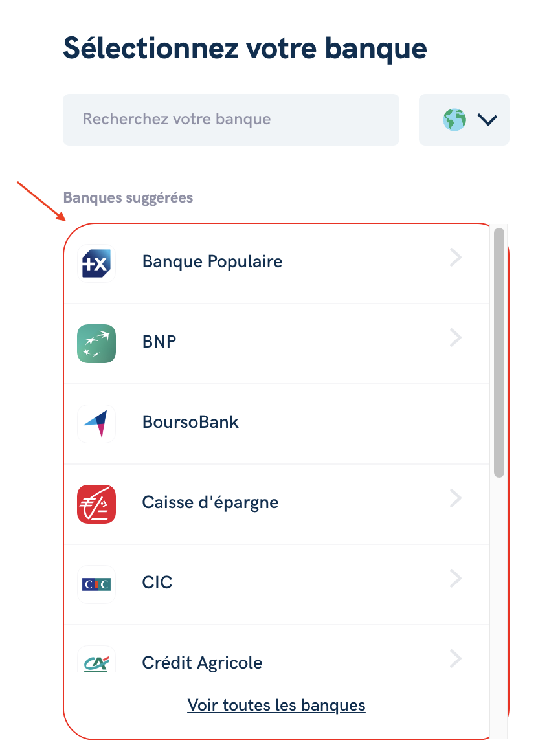Open the Voir toutes les banques link

[x=276, y=706]
